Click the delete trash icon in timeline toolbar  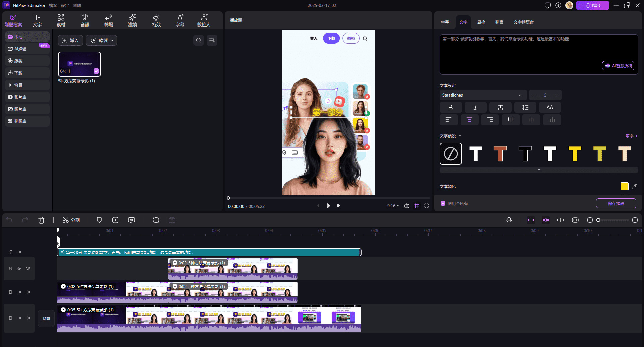tap(41, 220)
